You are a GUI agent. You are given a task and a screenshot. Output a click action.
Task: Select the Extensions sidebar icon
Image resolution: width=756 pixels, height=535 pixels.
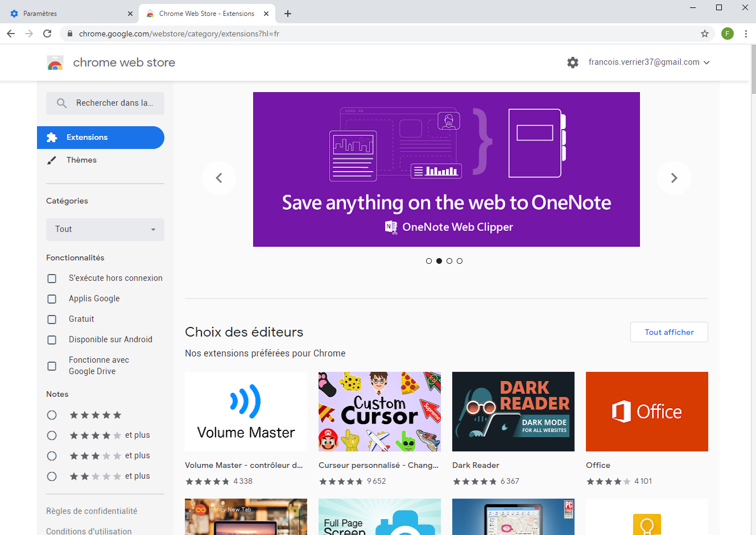click(x=52, y=137)
